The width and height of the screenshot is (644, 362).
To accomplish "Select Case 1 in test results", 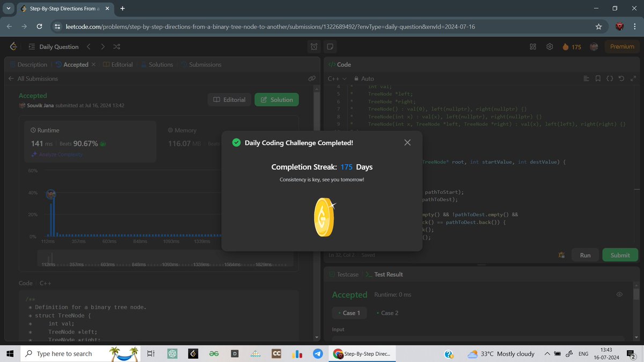I will [349, 313].
